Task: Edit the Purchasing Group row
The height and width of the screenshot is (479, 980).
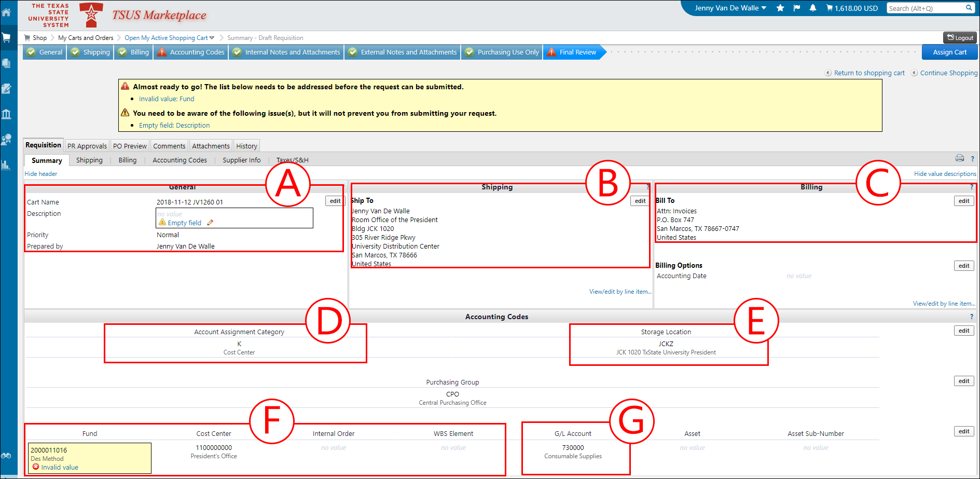Action: click(x=964, y=381)
